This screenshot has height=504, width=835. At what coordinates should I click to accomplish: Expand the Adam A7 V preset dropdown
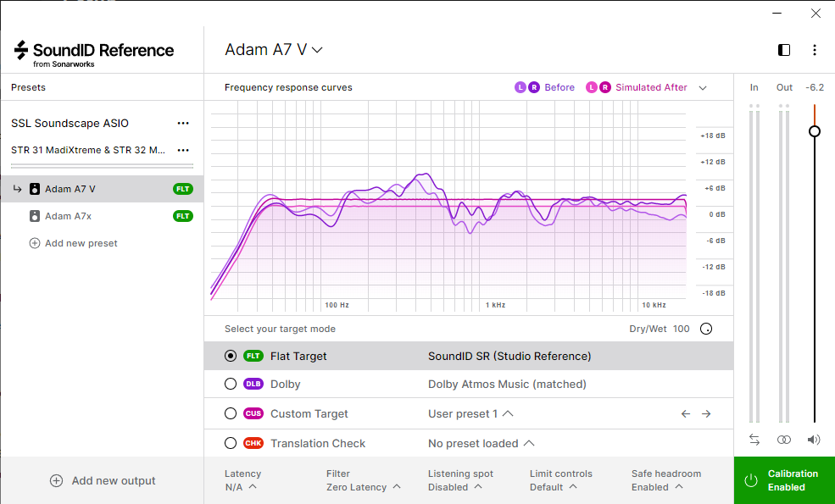(317, 49)
